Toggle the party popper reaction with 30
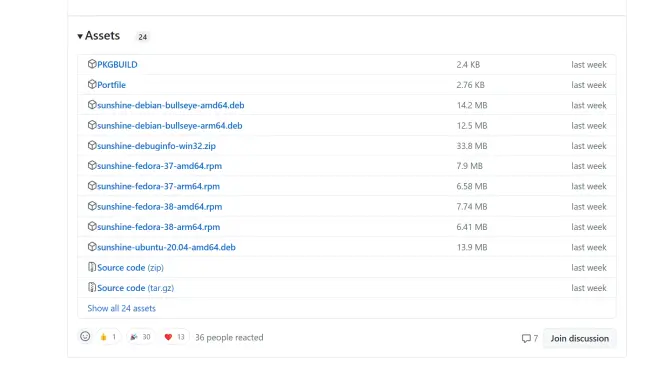The image size is (660, 372). tap(140, 337)
